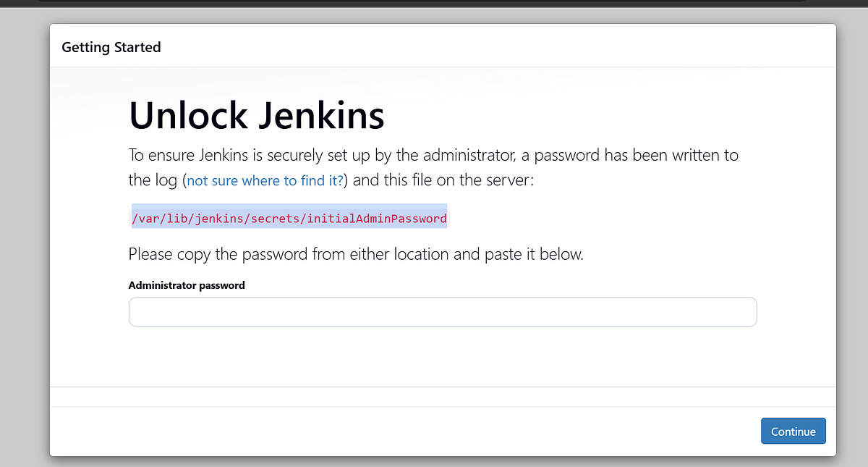Screen dimensions: 868x467
Task: Click the 'Getting Started' header text
Action: 111,46
